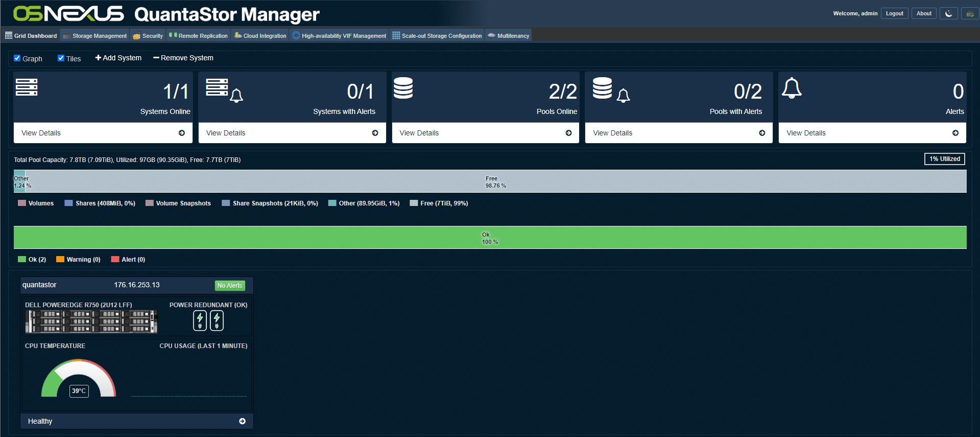Click the Logout button
The width and height of the screenshot is (980, 437).
894,14
